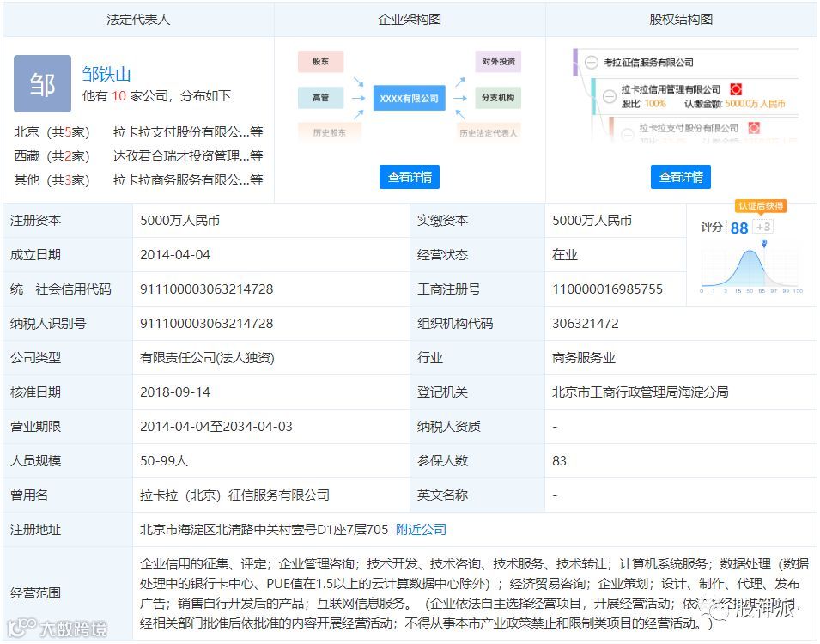Click the 邹 avatar icon
The width and height of the screenshot is (820, 644).
click(x=42, y=83)
